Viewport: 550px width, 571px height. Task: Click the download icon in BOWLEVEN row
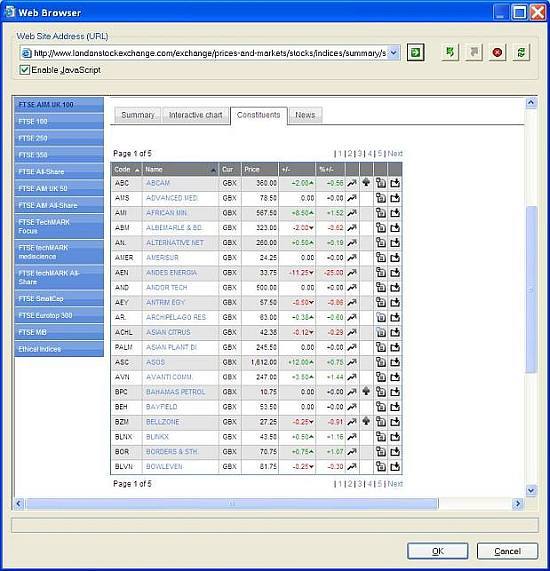[x=395, y=466]
